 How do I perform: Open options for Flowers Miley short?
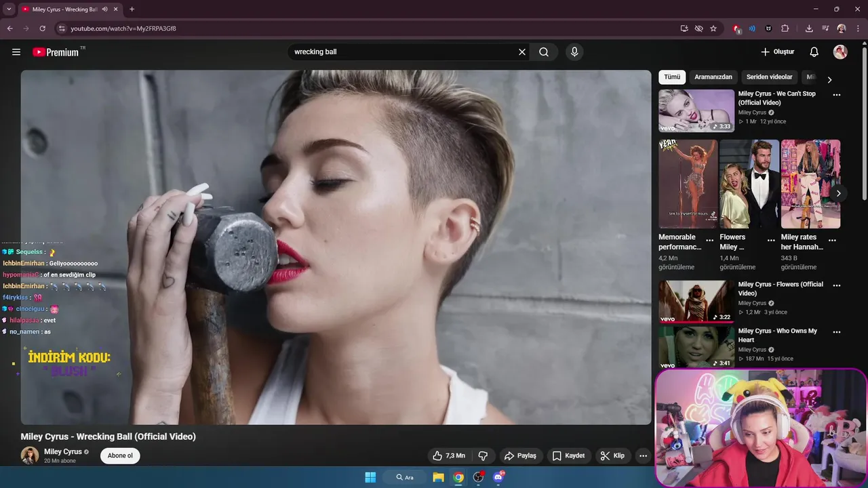coord(771,241)
